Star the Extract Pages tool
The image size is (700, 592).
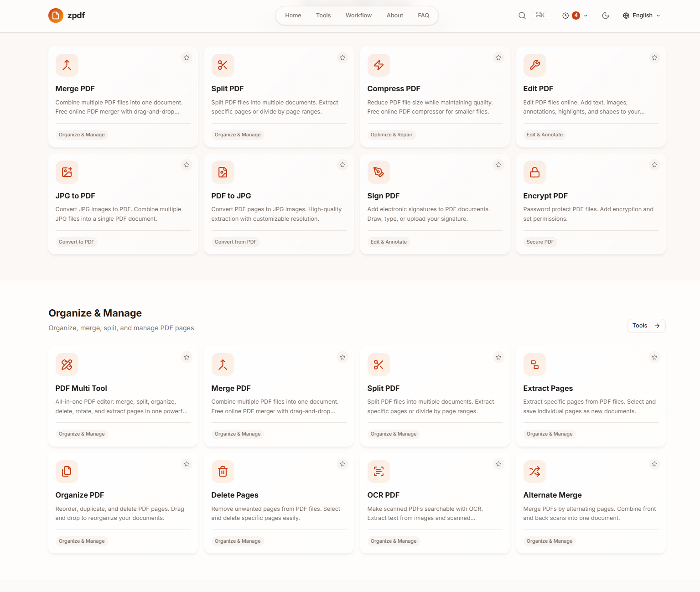[654, 357]
